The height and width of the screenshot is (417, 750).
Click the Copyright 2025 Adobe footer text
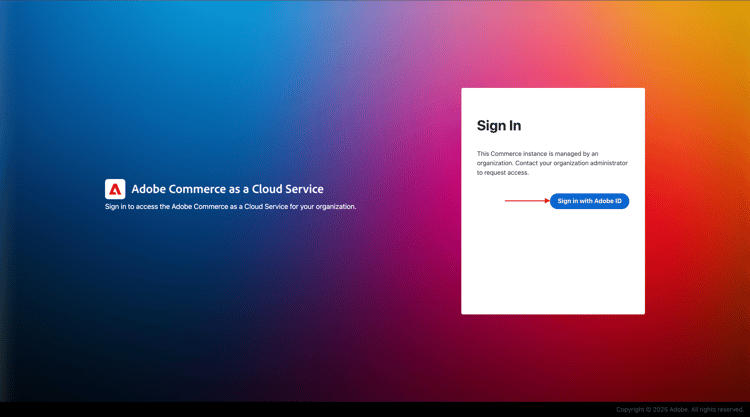pos(680,409)
